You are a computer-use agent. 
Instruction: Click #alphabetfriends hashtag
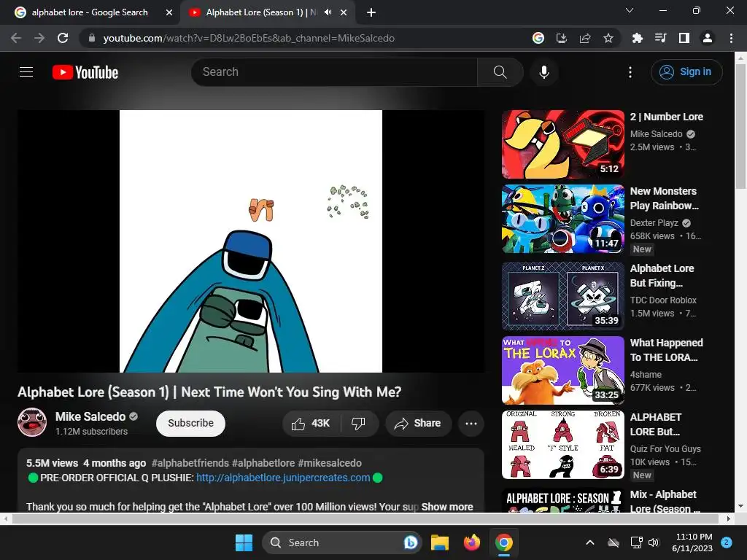tap(190, 463)
